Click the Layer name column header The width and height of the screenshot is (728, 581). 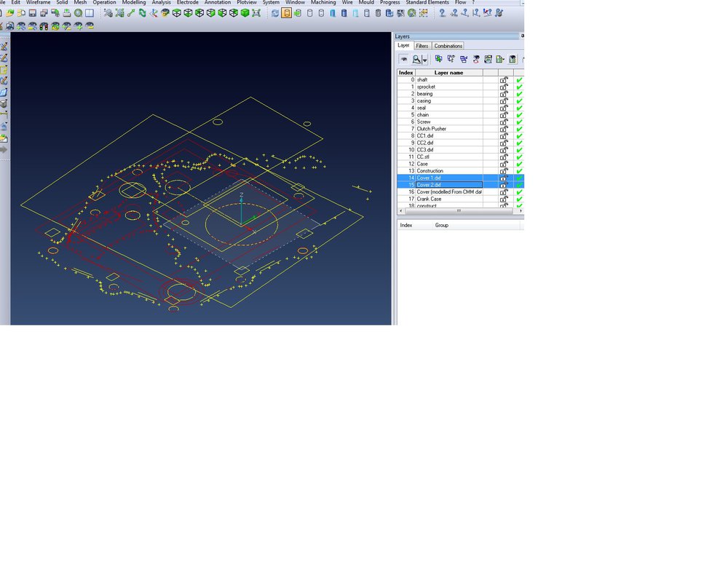click(448, 73)
